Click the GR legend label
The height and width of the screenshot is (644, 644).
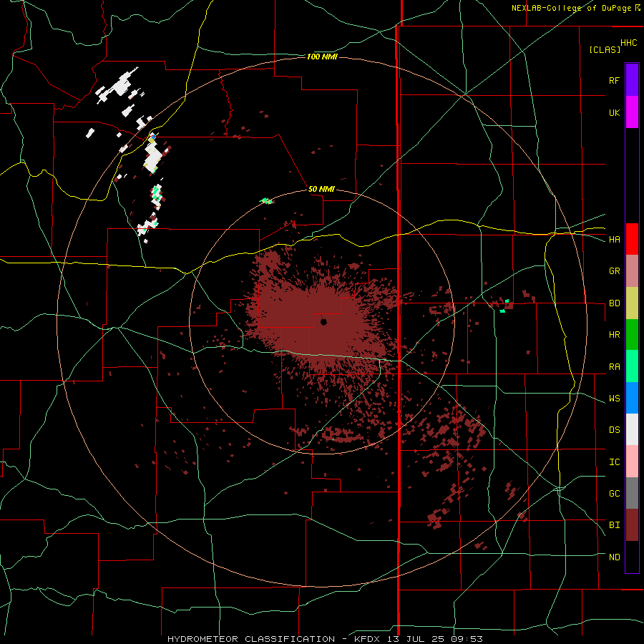pyautogui.click(x=614, y=271)
